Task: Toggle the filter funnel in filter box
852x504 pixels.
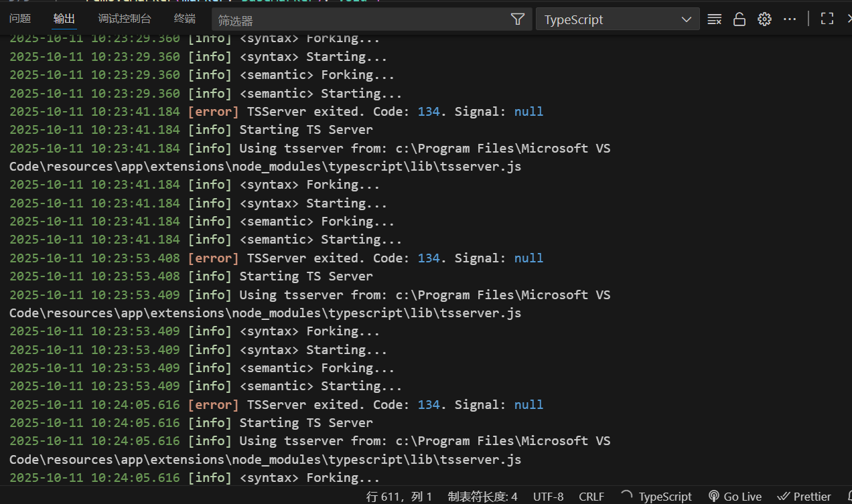Action: pos(518,19)
